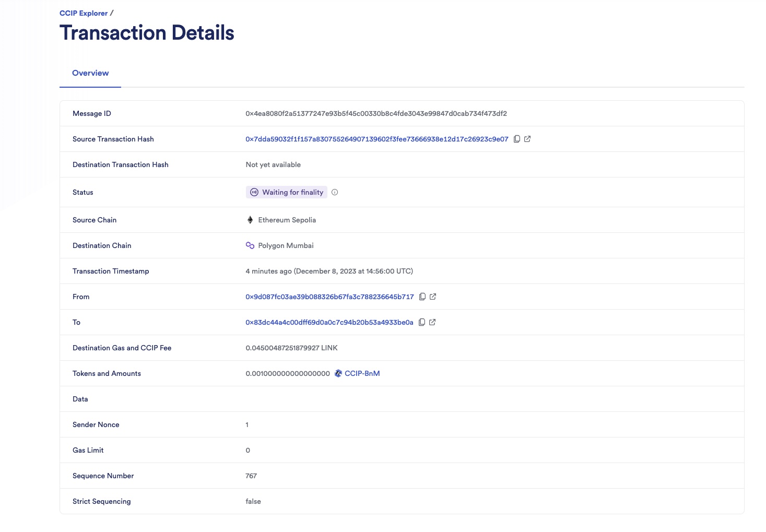
Task: Click the Strict Sequencing label
Action: (x=102, y=501)
